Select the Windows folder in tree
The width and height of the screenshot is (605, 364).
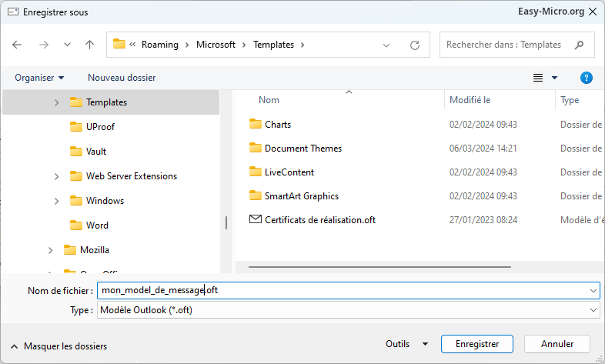tap(105, 201)
